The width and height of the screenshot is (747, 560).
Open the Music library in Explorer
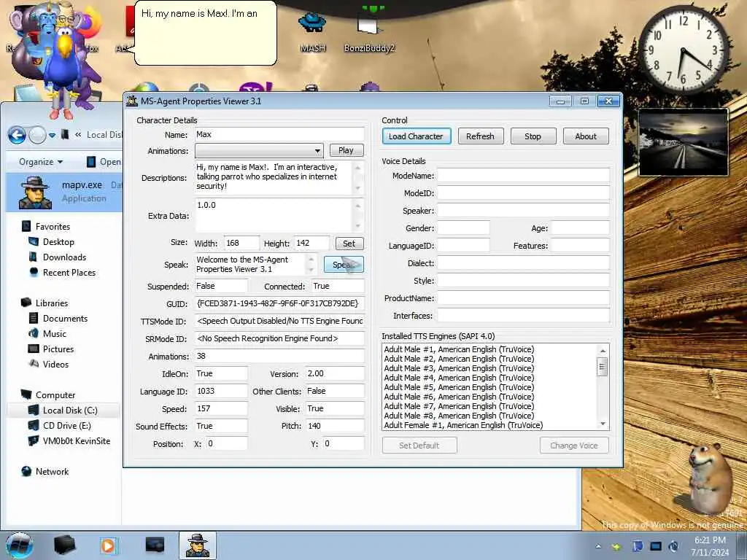click(54, 334)
